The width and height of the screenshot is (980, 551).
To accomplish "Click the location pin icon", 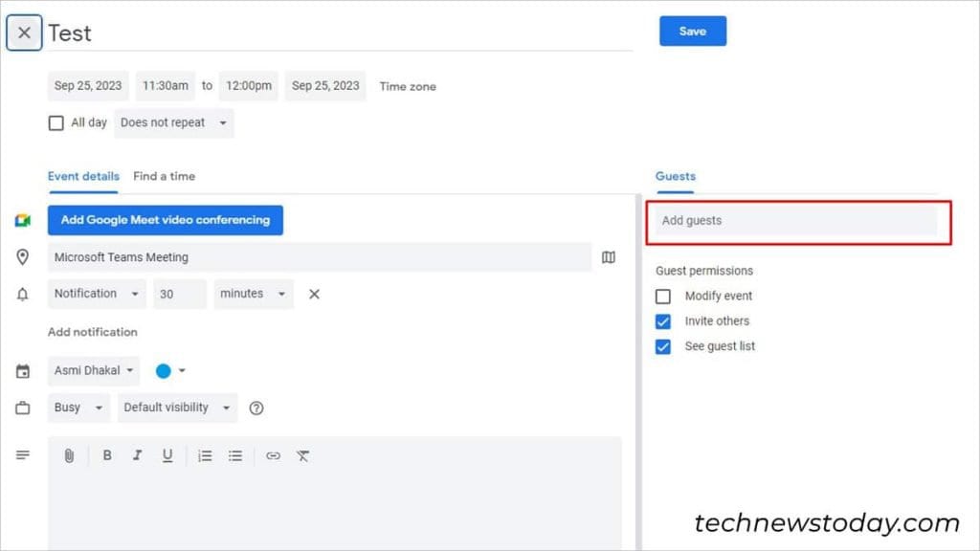I will (23, 257).
